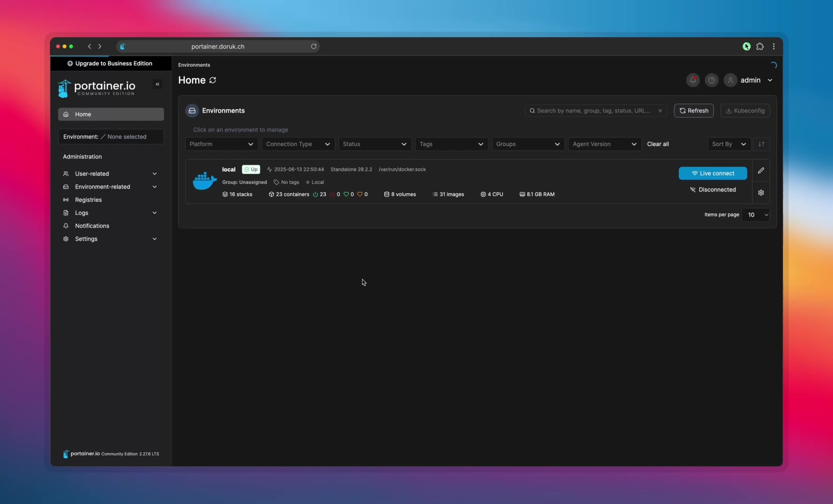
Task: Open the Tags filter dropdown
Action: tap(452, 144)
